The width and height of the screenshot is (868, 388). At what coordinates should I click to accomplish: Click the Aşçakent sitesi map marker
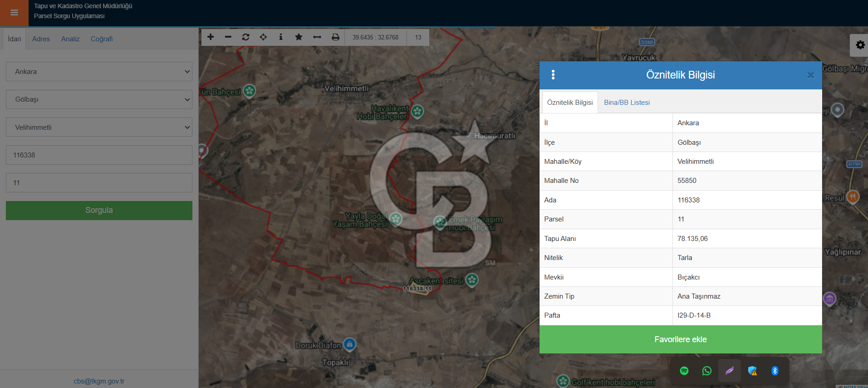coord(472,280)
